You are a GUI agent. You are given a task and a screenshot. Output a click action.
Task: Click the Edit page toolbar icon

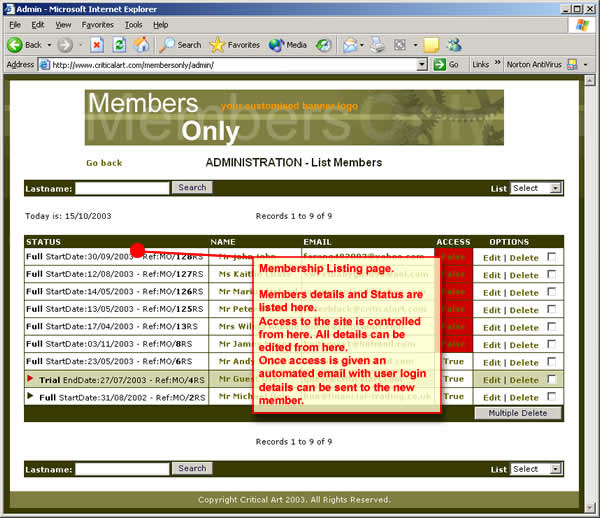point(399,45)
